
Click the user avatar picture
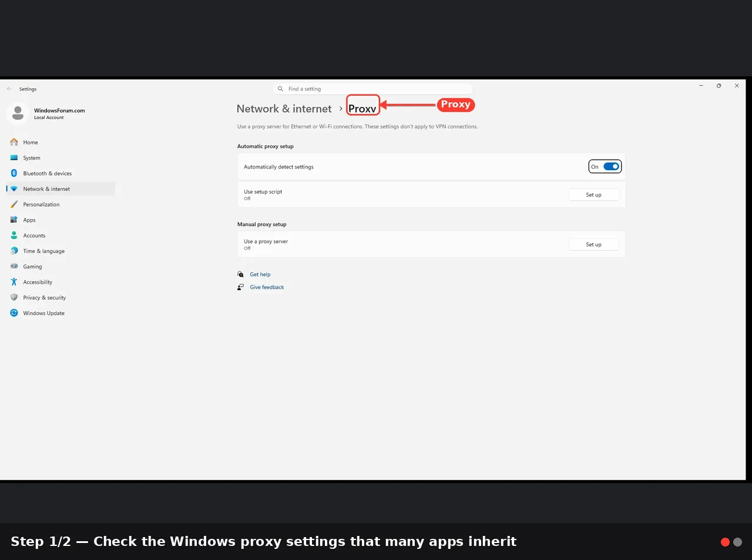18,113
